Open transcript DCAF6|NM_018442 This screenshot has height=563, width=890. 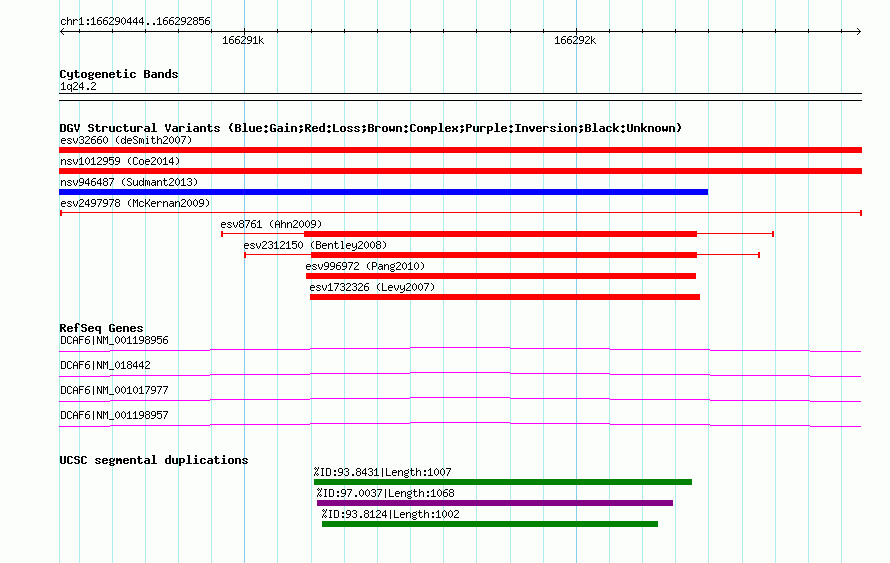pos(105,365)
